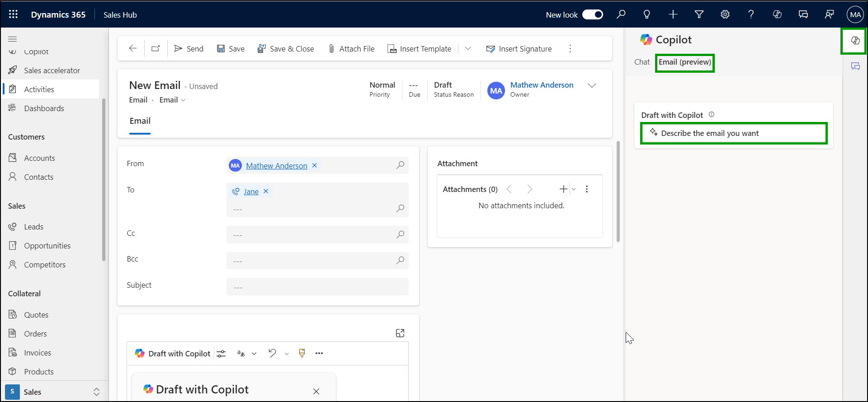Go to the next attachments page
This screenshot has height=402, width=868.
click(x=530, y=189)
